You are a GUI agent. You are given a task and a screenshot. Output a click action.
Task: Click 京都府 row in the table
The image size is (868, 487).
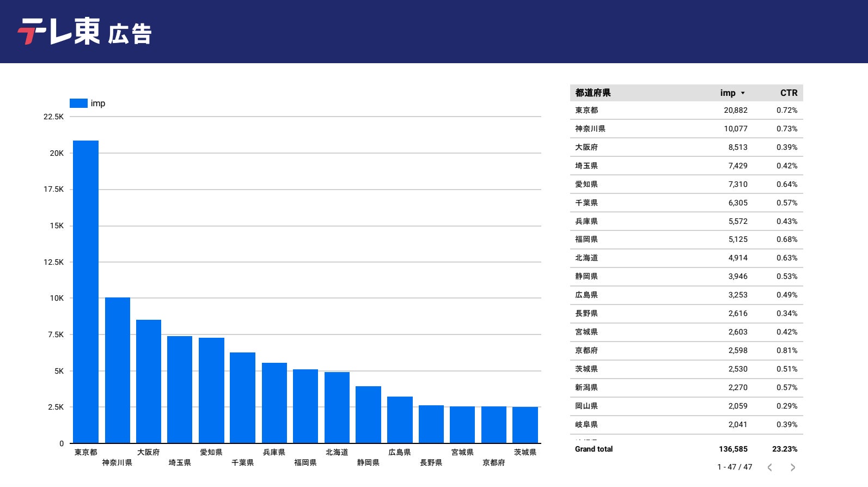[x=686, y=350]
